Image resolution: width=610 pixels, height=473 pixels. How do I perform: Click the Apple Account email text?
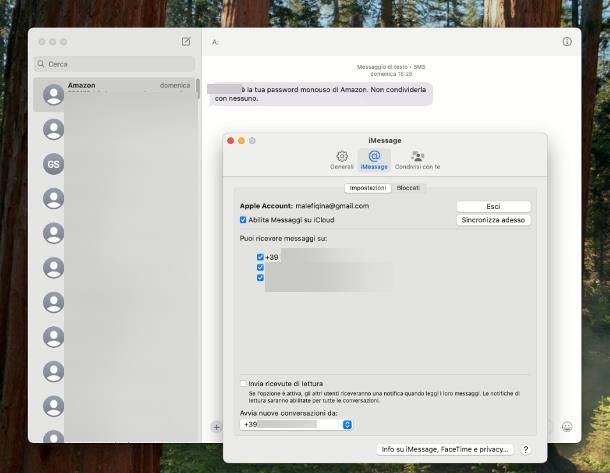click(332, 206)
